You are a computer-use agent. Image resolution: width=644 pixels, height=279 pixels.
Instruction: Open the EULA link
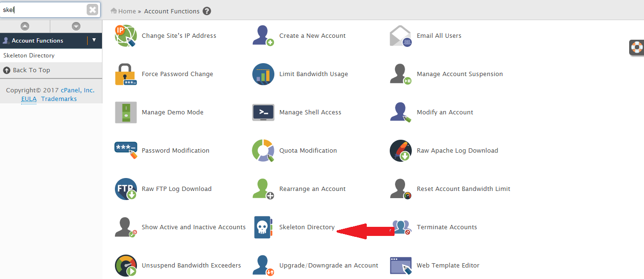(29, 99)
